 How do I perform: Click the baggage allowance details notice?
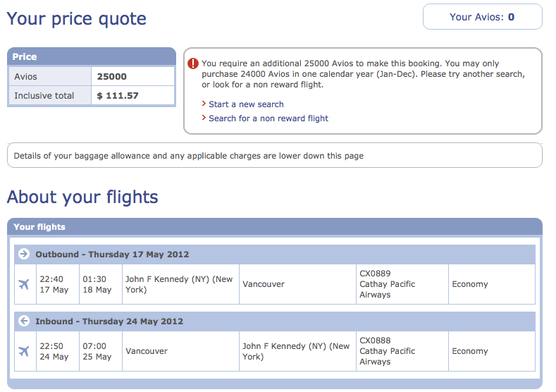point(275,155)
